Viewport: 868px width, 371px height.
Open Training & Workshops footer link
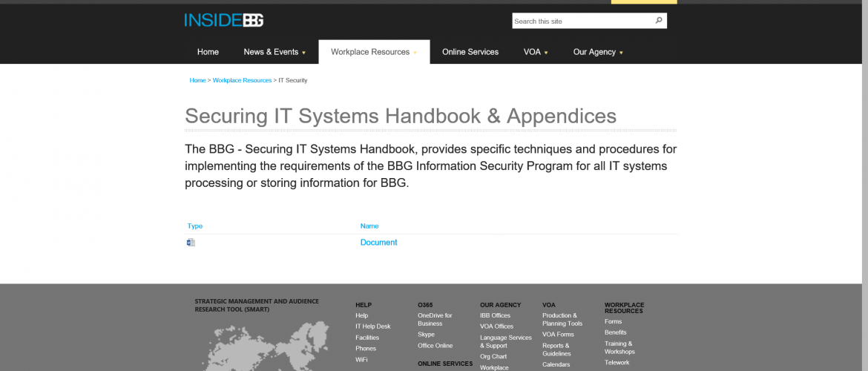(x=619, y=348)
